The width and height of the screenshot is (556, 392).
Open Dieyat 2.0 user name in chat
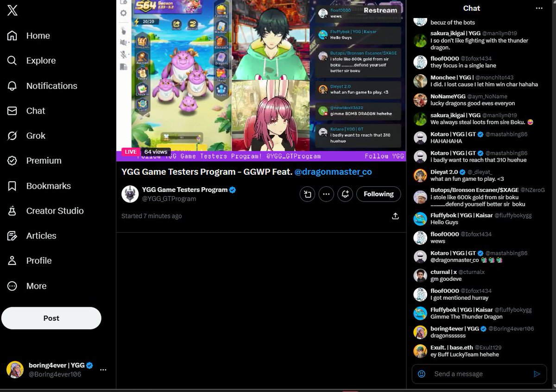pyautogui.click(x=444, y=172)
